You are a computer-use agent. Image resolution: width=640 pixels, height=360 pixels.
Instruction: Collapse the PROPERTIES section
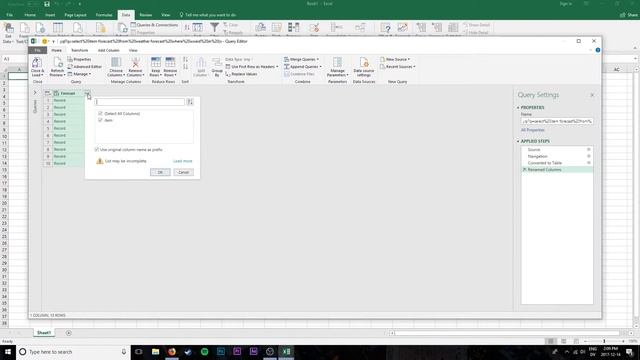tap(518, 108)
